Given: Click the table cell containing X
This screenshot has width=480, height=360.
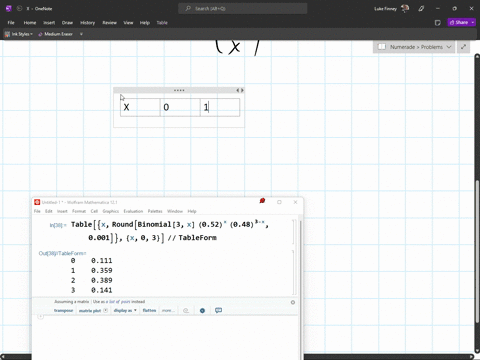Looking at the screenshot, I should tap(140, 107).
